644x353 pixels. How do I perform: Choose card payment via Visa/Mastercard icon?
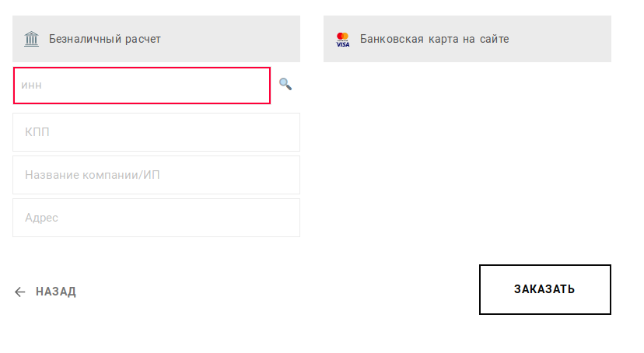[343, 40]
